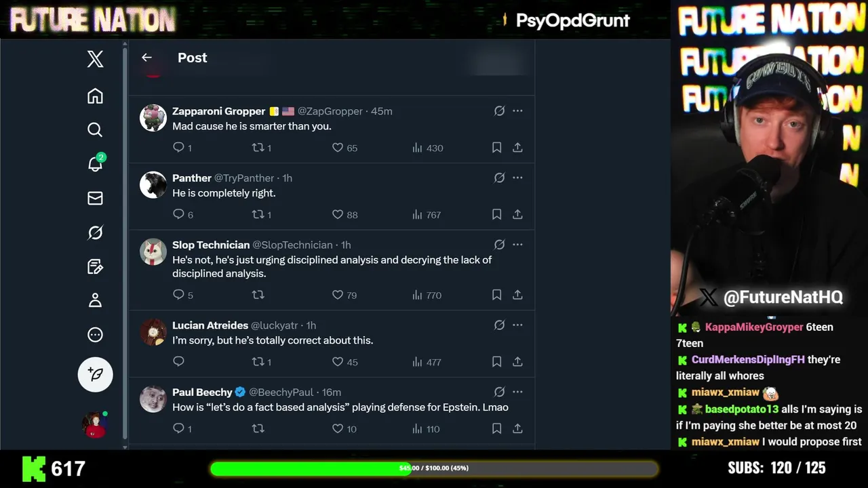
Task: Open more options on Paul Beechy's reply
Action: coord(517,392)
